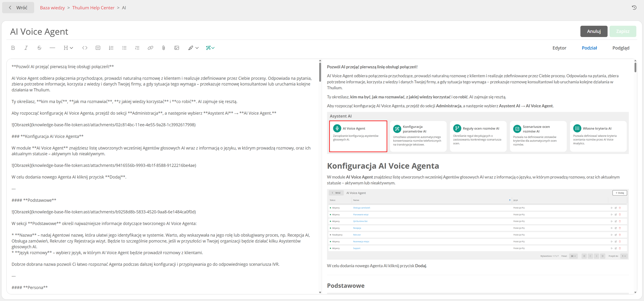Click the '#### **Podstawowe**' markdown line
644x301 pixels.
coord(34,200)
